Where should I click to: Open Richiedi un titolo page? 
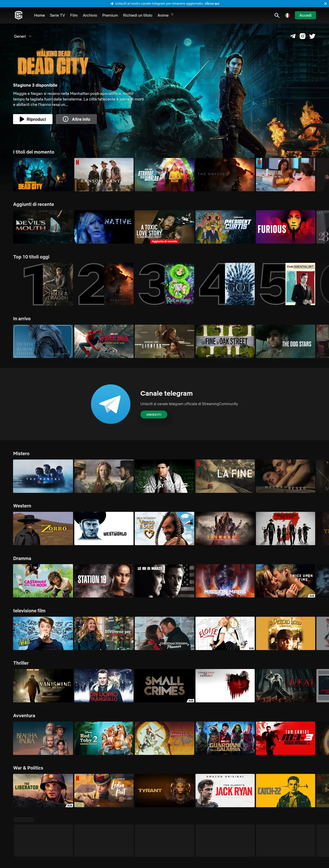(x=137, y=15)
